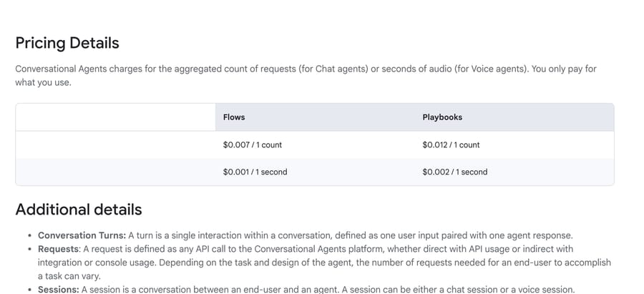Click the $0.012 / 1 count cell

(x=514, y=145)
